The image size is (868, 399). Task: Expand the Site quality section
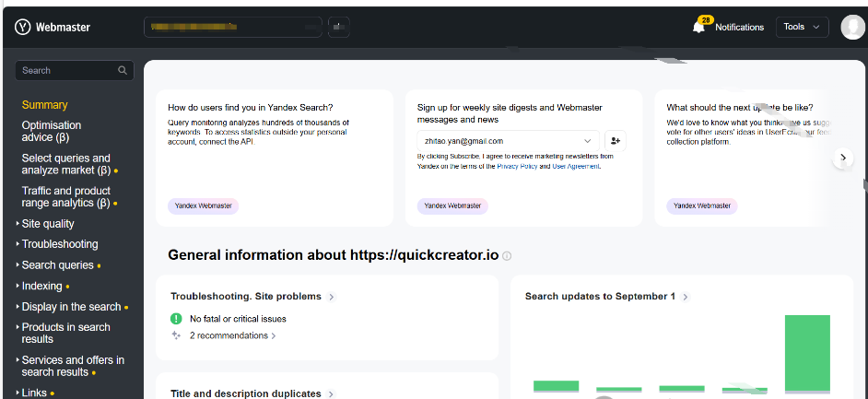[48, 224]
